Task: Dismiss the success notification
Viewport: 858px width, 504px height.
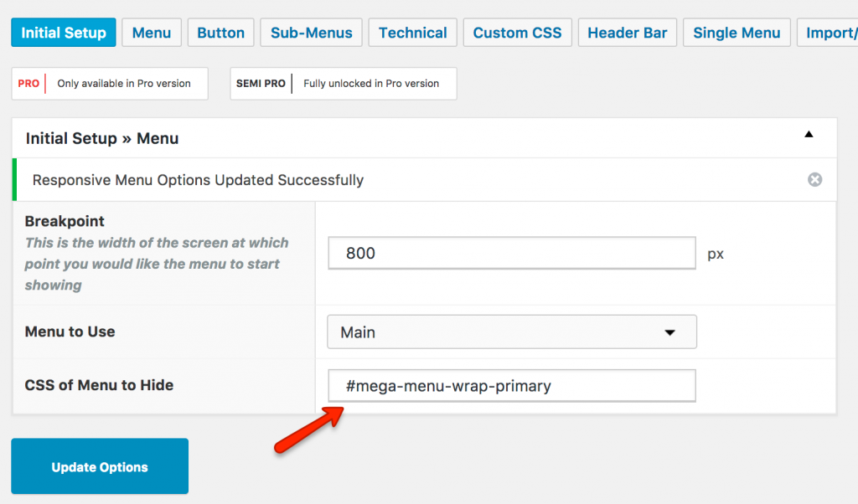Action: pos(814,179)
